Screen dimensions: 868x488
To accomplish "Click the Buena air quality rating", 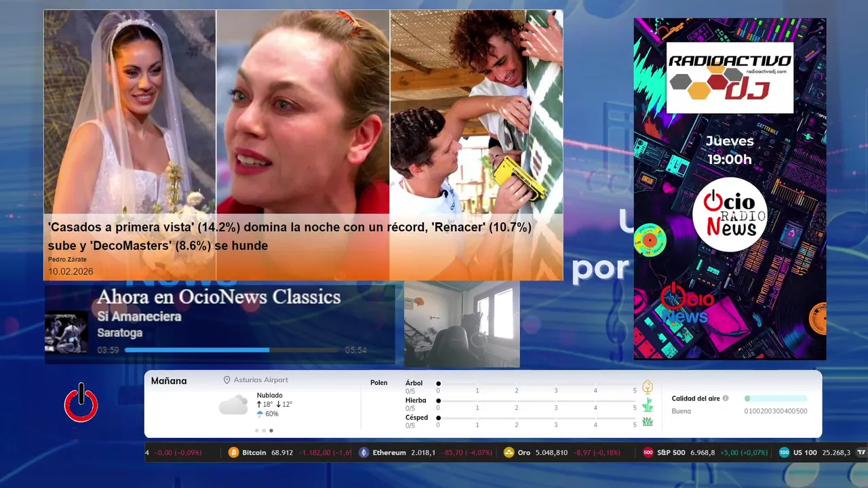I will tap(682, 411).
